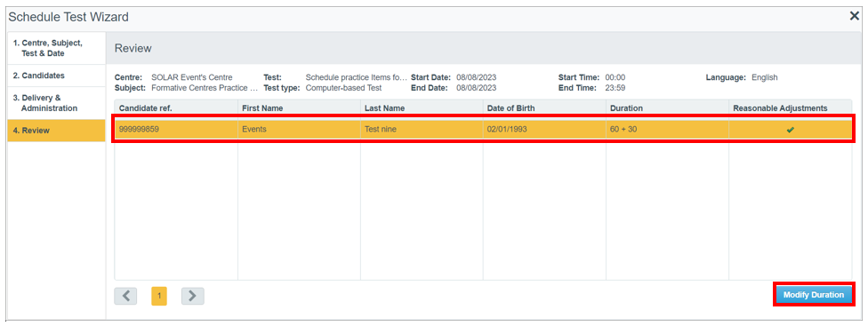This screenshot has width=868, height=326.
Task: Close the Schedule Test Wizard dialog
Action: (854, 16)
